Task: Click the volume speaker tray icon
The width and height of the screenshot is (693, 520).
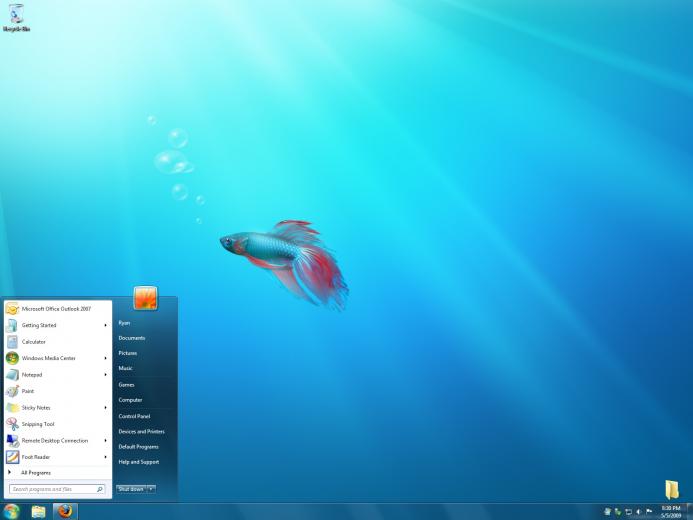Action: coord(638,512)
